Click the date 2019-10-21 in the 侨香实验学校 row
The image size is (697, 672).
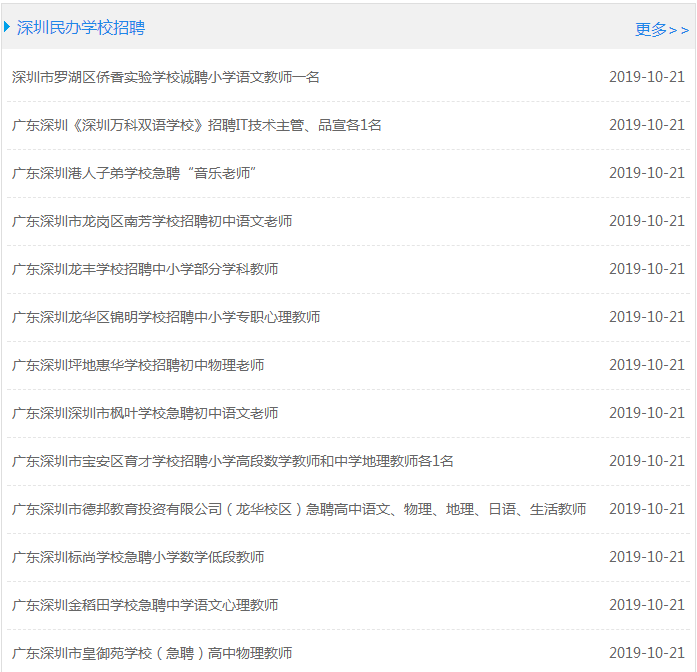click(647, 77)
